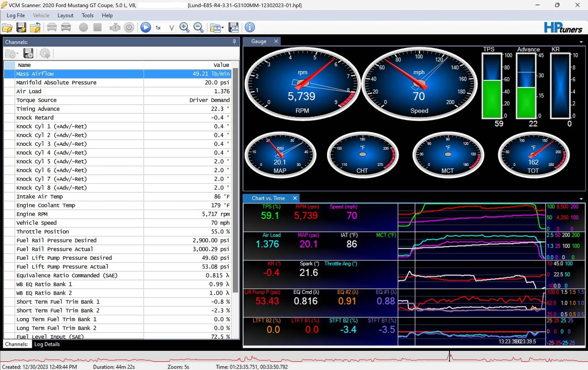This screenshot has width=588, height=370.
Task: Select the Long Term Fuel Trim Bank 1 row
Action: point(118,319)
